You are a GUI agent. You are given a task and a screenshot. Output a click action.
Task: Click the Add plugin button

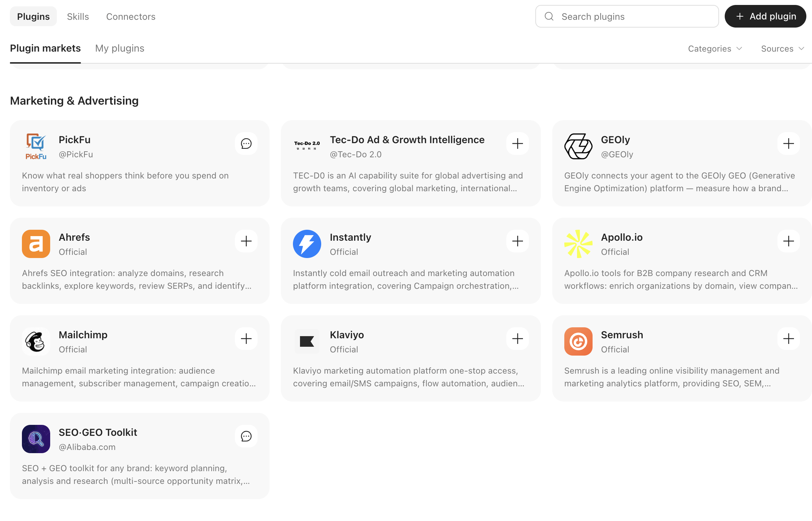[765, 16]
